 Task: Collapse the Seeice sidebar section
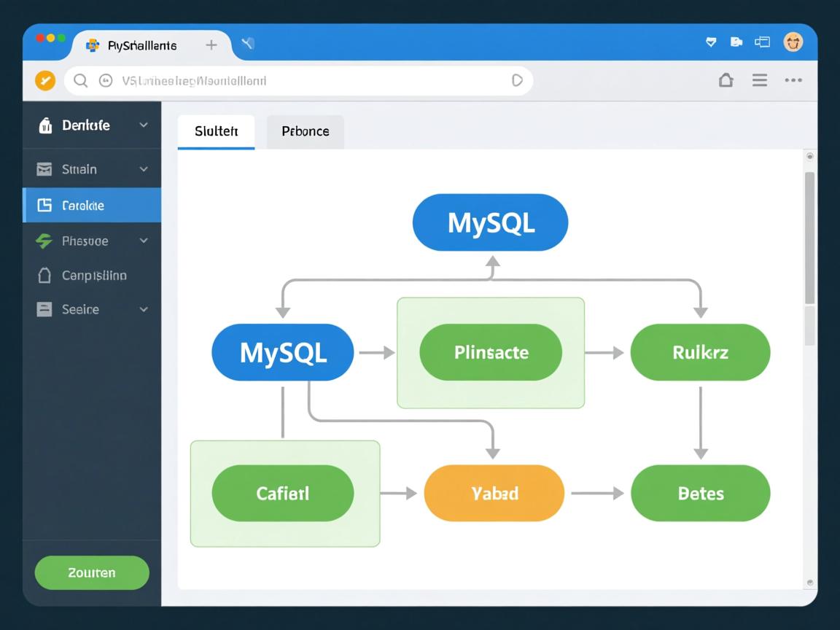click(x=144, y=309)
